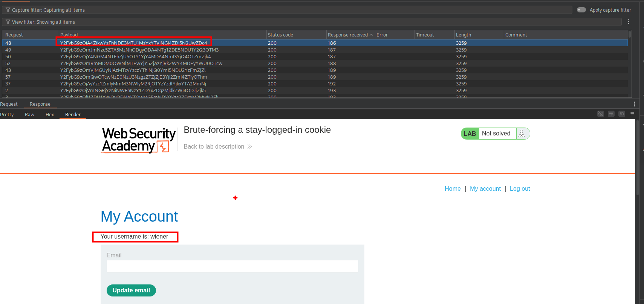Viewport: 644px width, 304px height.
Task: Click the Log out link
Action: pyautogui.click(x=520, y=188)
